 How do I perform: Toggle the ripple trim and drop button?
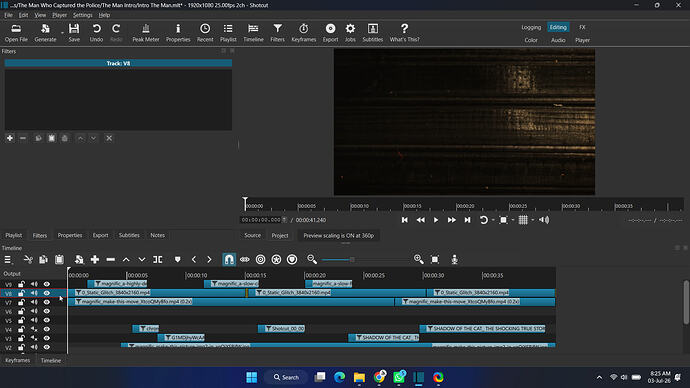click(261, 260)
